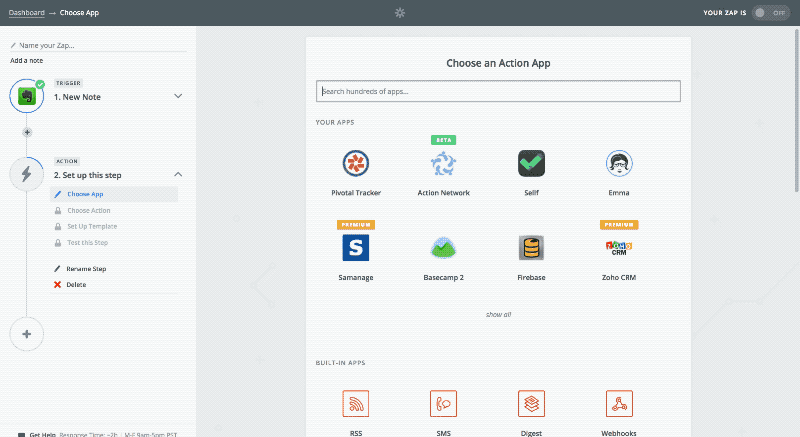Click the 1. New Note step title
The image size is (800, 437).
tap(77, 97)
